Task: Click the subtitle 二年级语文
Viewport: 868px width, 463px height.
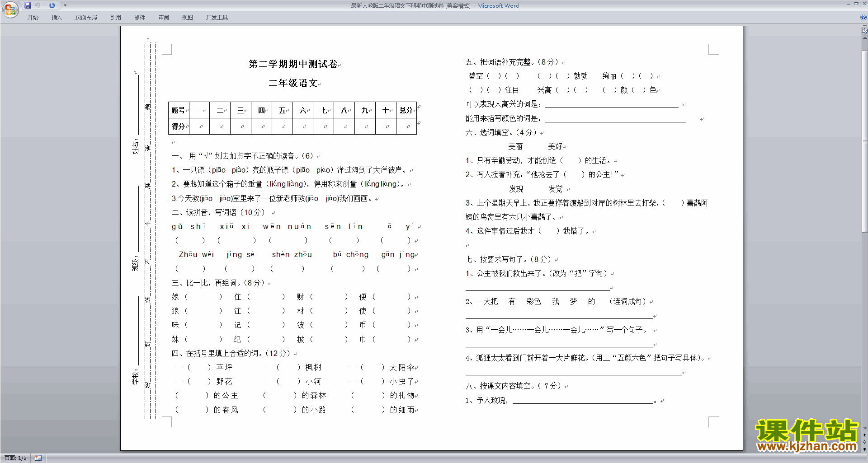Action: (293, 83)
